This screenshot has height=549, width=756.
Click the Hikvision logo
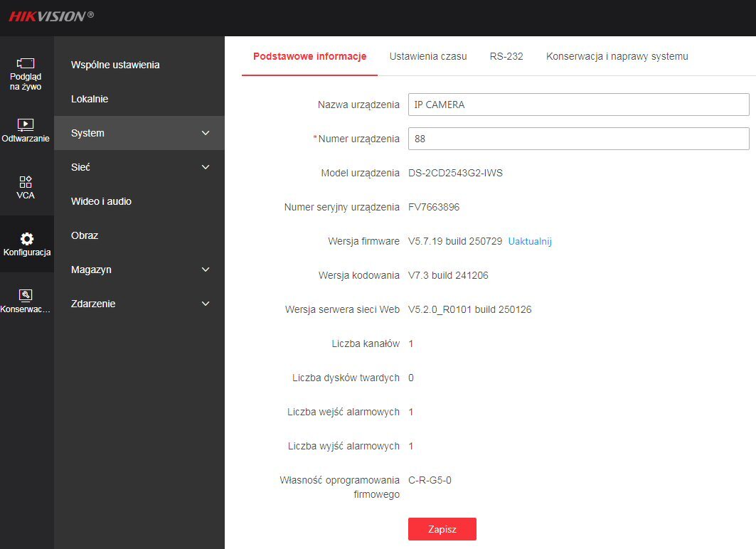point(51,16)
